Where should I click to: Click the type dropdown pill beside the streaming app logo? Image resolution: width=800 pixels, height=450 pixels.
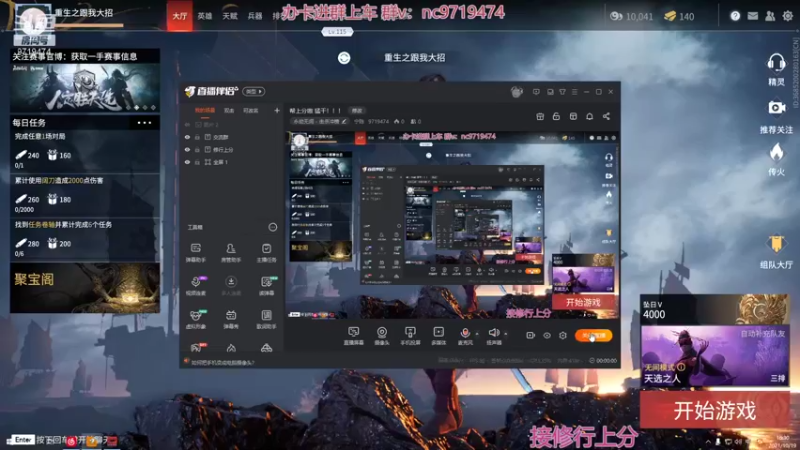click(254, 91)
